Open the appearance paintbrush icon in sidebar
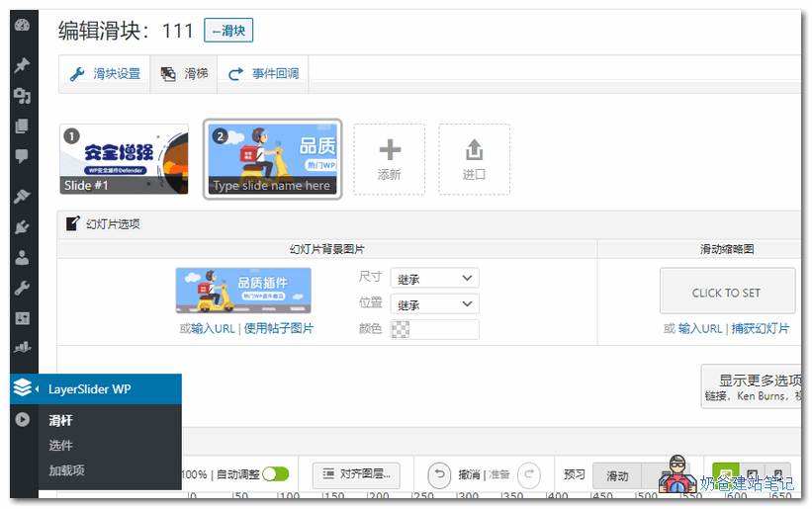812x509 pixels. (23, 197)
